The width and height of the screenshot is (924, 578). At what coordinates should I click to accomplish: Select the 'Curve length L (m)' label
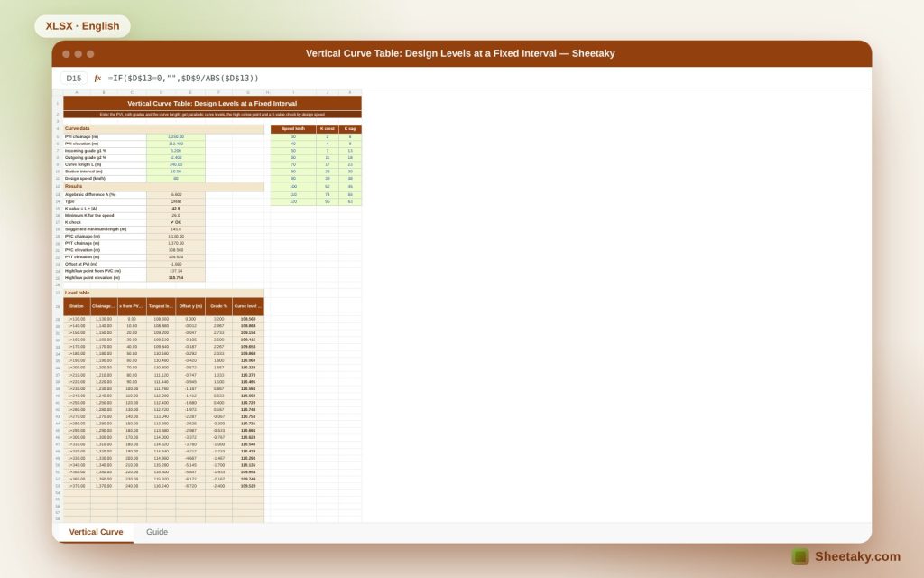[x=105, y=164]
